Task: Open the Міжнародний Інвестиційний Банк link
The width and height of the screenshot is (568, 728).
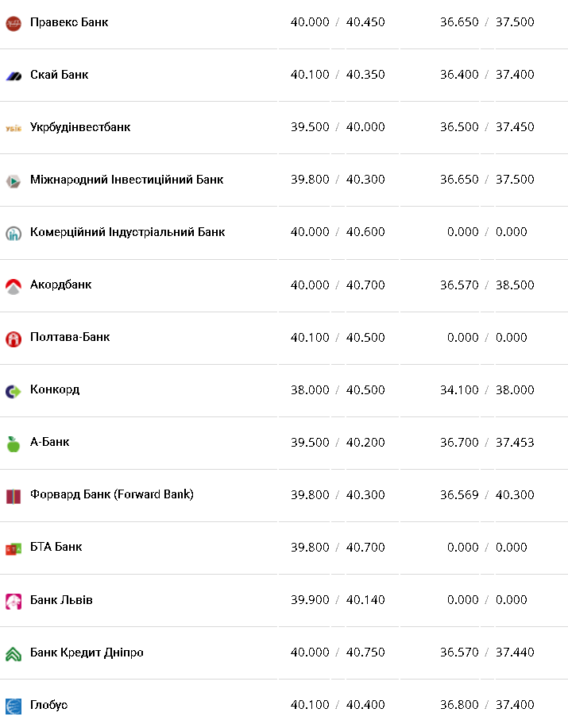Action: click(126, 180)
